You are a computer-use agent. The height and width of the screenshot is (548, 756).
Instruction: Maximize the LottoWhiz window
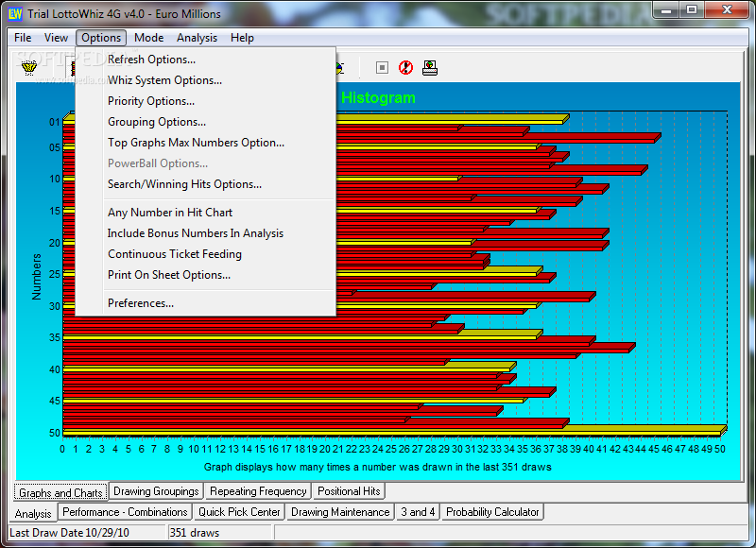tap(692, 9)
